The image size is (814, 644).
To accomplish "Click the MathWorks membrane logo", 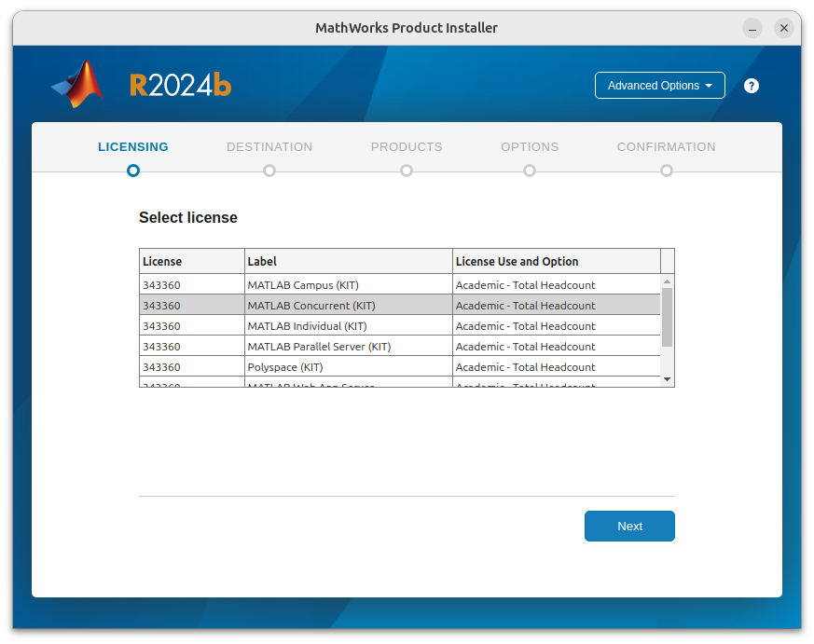I will [77, 84].
